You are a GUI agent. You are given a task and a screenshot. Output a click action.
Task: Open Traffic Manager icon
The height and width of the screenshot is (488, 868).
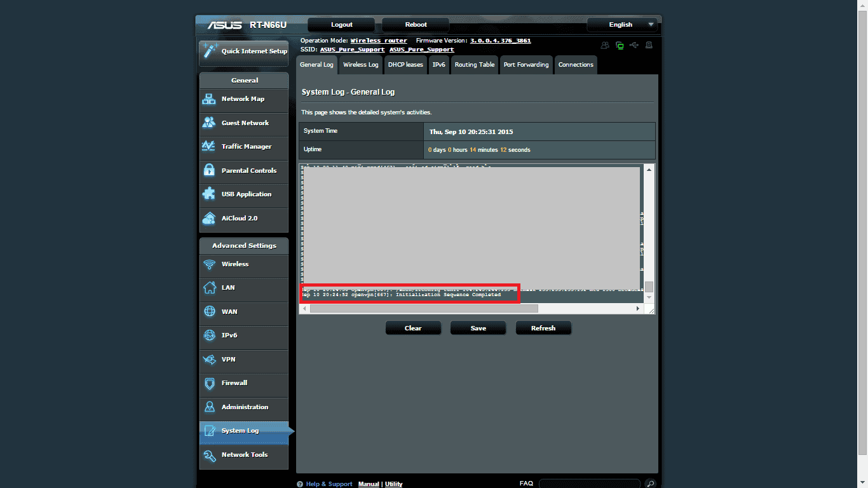pyautogui.click(x=209, y=147)
